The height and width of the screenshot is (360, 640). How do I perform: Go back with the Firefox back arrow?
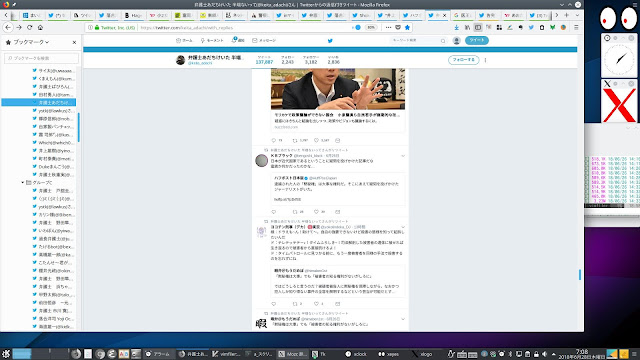click(8, 27)
